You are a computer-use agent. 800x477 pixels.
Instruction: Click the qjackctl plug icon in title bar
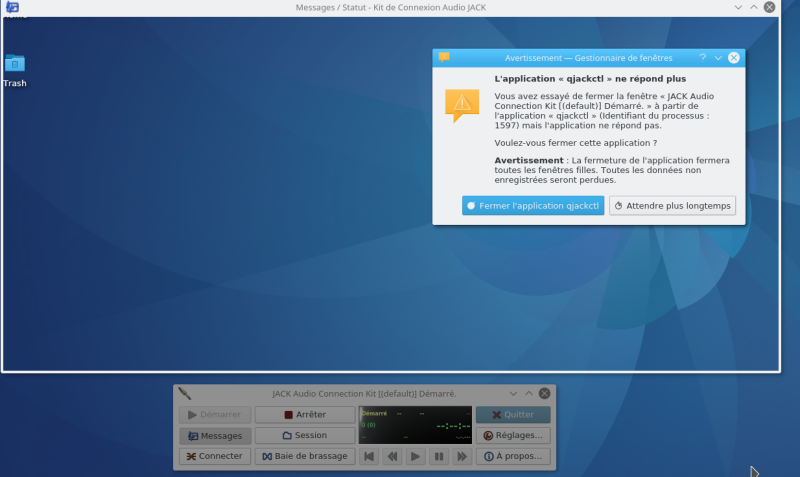(185, 393)
